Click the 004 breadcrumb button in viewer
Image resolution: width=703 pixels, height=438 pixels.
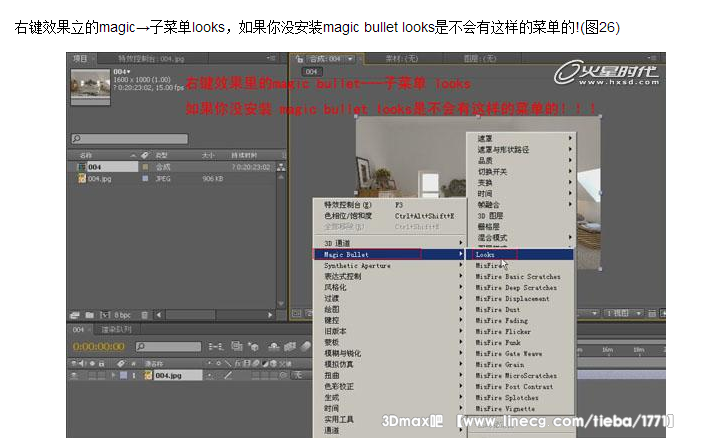[312, 72]
